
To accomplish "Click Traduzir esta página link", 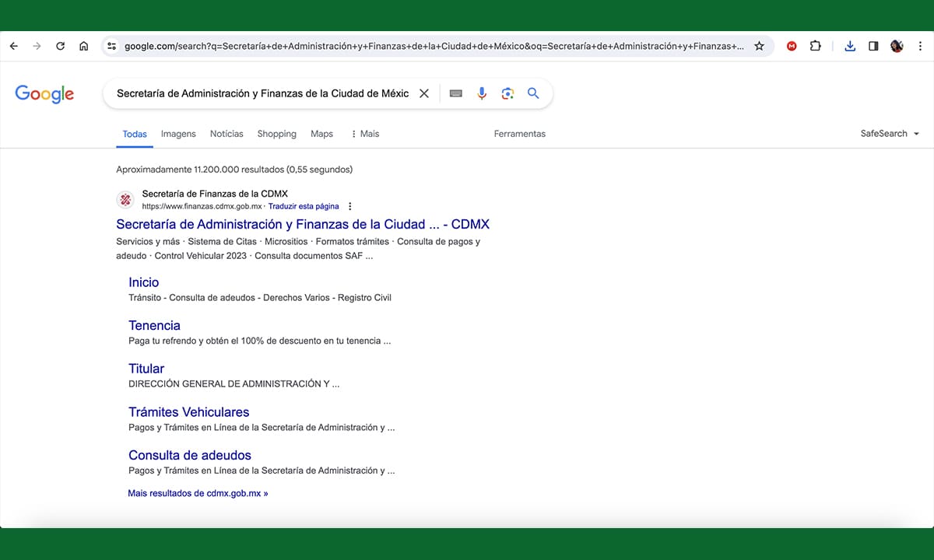I will [x=304, y=206].
